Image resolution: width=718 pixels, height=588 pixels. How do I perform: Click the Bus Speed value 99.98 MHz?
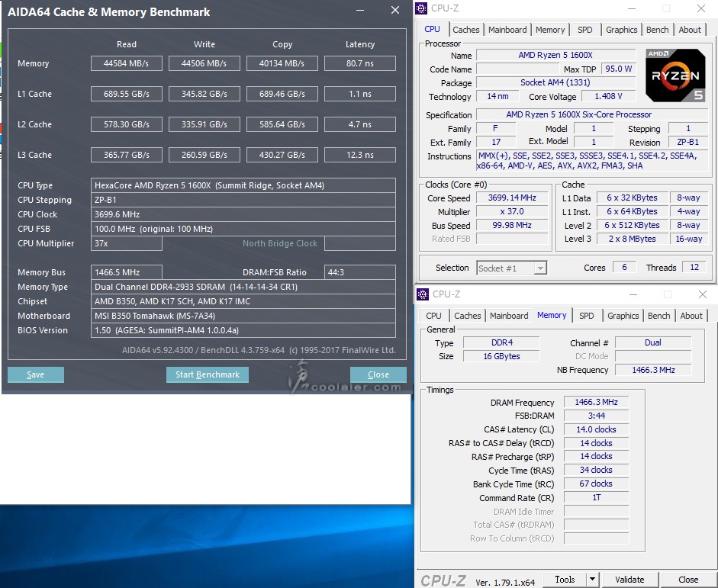tap(512, 226)
